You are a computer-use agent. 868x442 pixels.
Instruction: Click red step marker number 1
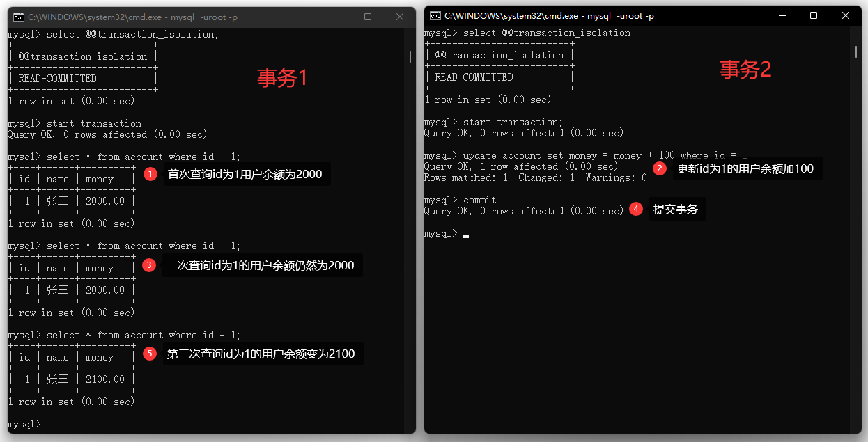150,174
